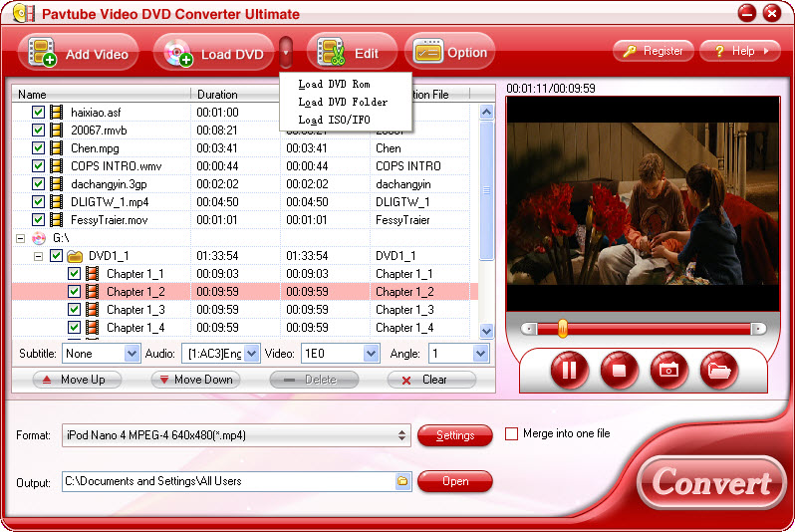Toggle the Load DVD dropdown arrow
795x532 pixels.
tap(286, 52)
